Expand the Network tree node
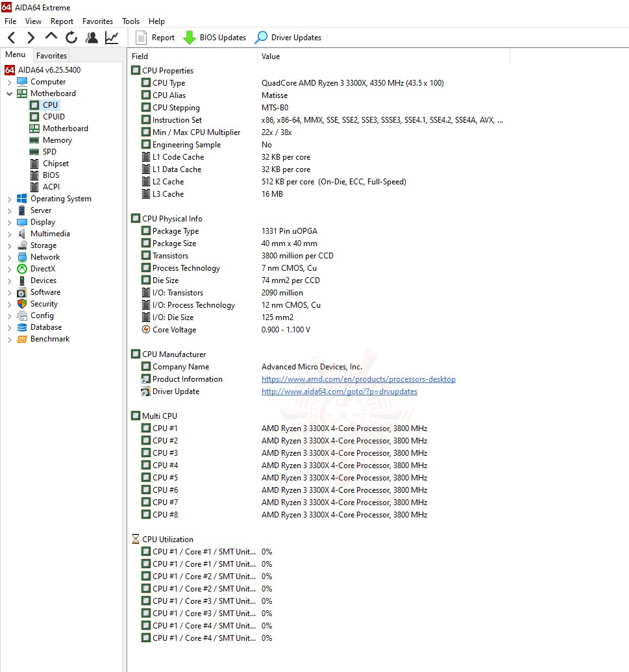629x672 pixels. pyautogui.click(x=10, y=257)
